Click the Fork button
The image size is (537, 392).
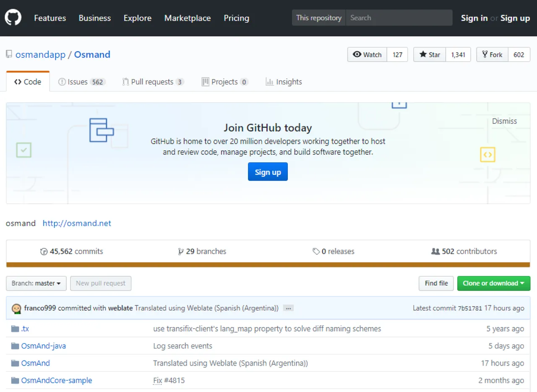(492, 55)
